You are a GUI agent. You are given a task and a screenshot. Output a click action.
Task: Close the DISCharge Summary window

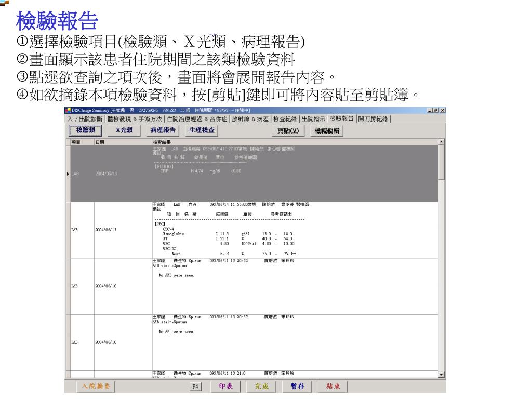coord(442,110)
